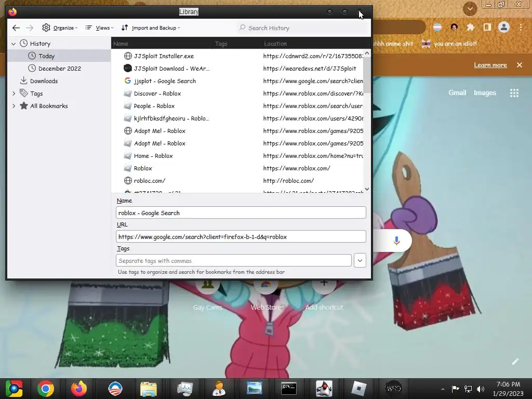Viewport: 532px width, 399px height.
Task: Open the 'you are an idiot!' bookmark
Action: [449, 44]
